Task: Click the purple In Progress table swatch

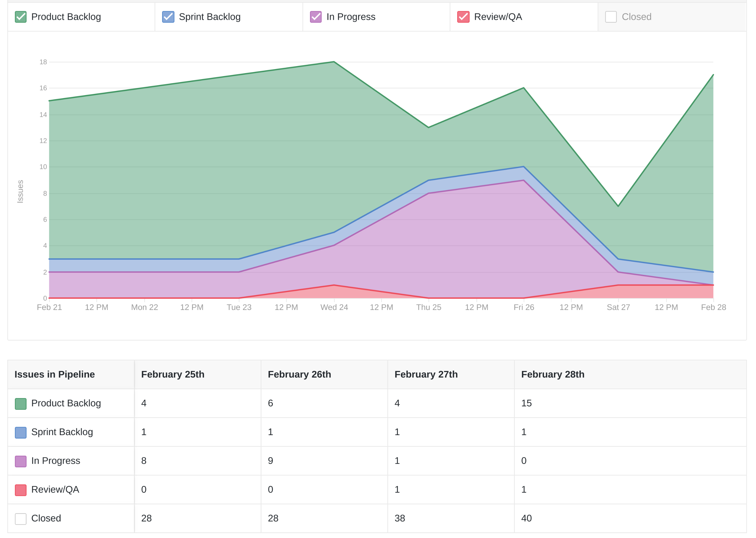Action: tap(21, 462)
